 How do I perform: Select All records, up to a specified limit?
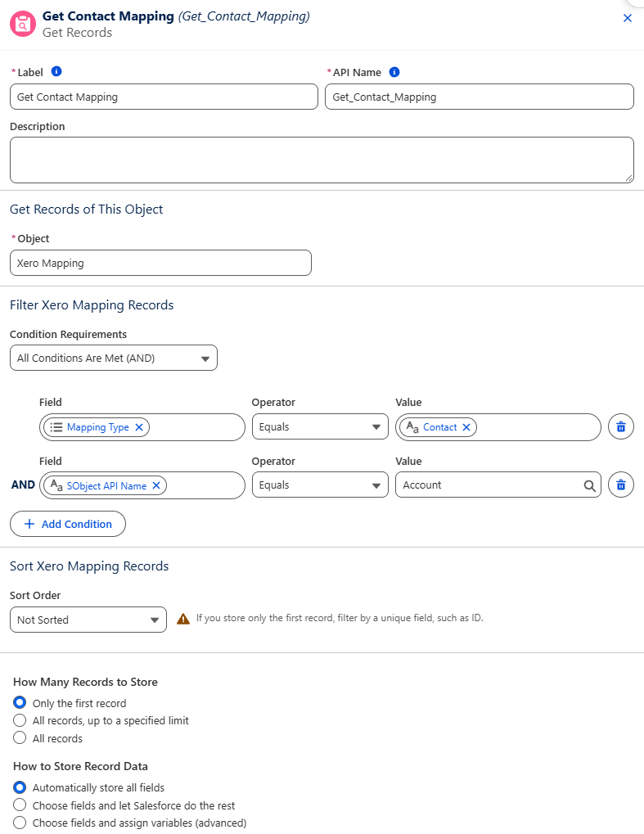(x=20, y=720)
